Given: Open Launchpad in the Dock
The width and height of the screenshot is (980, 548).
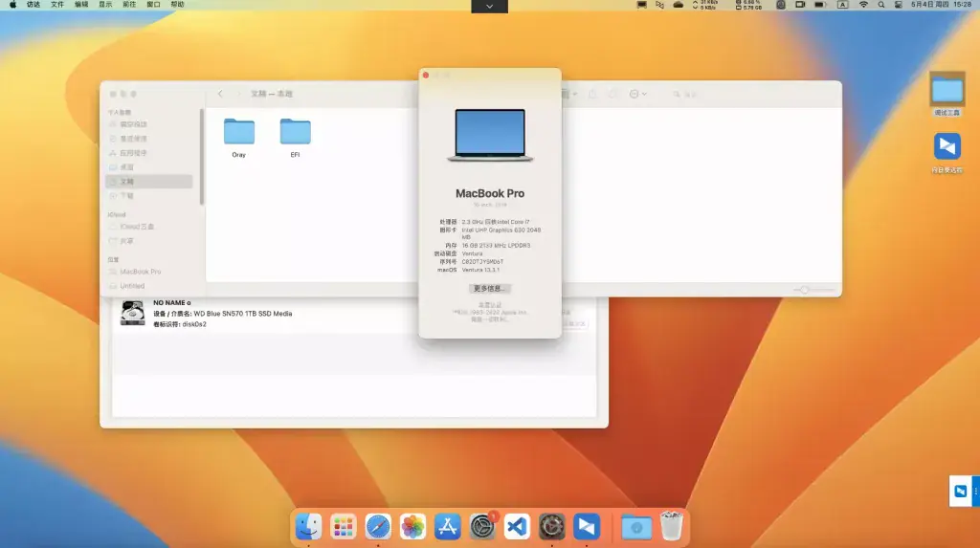Looking at the screenshot, I should click(344, 527).
